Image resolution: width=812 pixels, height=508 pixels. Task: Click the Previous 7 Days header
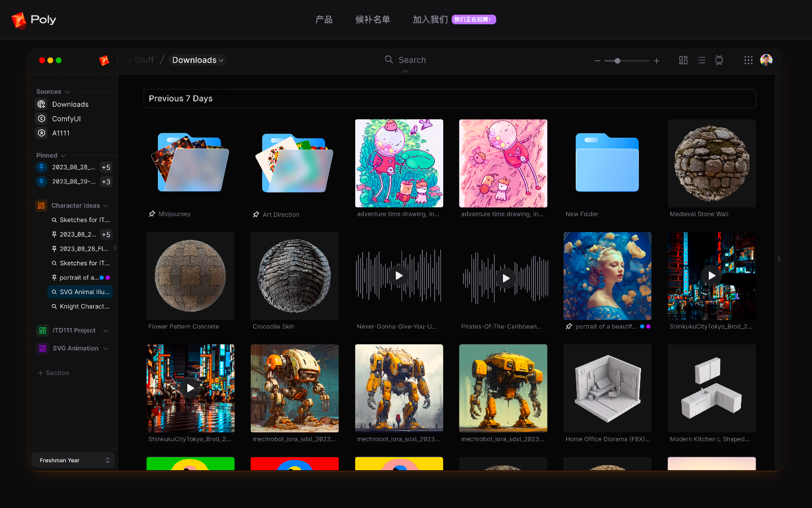point(449,98)
